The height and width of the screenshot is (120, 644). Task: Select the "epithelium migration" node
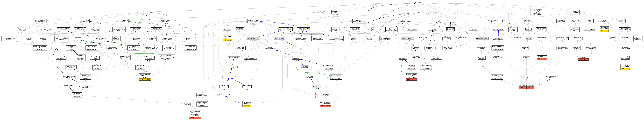(x=408, y=38)
